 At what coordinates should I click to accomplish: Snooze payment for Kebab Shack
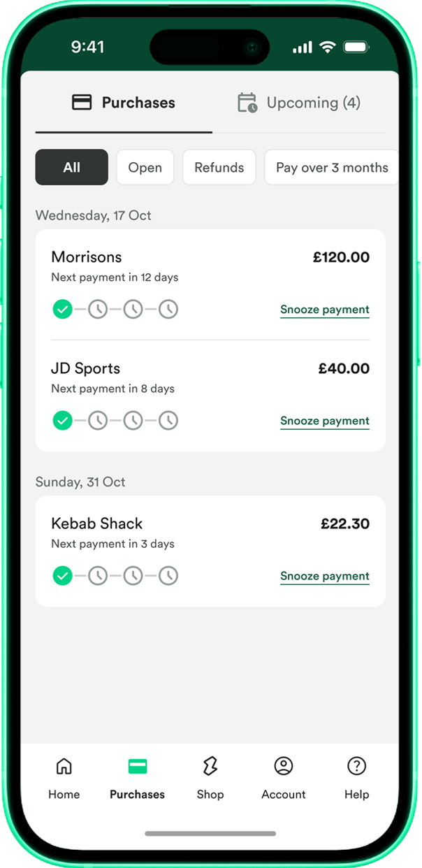(325, 576)
